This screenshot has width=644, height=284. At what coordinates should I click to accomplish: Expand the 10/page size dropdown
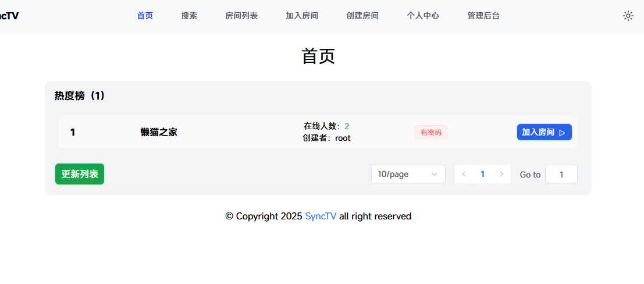[x=408, y=174]
